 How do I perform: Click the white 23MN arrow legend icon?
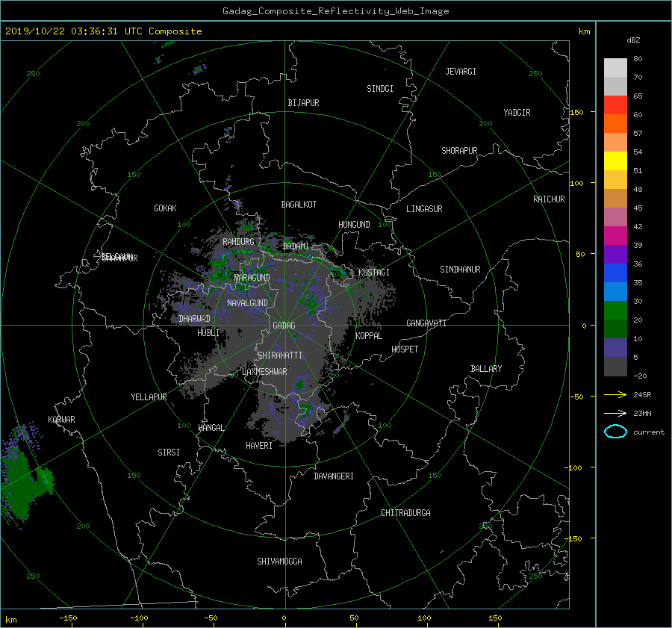tap(615, 413)
